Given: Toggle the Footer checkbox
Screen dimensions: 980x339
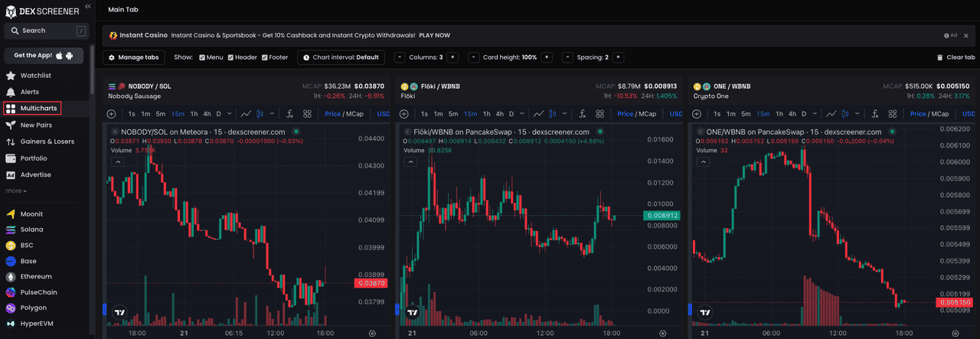Looking at the screenshot, I should click(265, 57).
